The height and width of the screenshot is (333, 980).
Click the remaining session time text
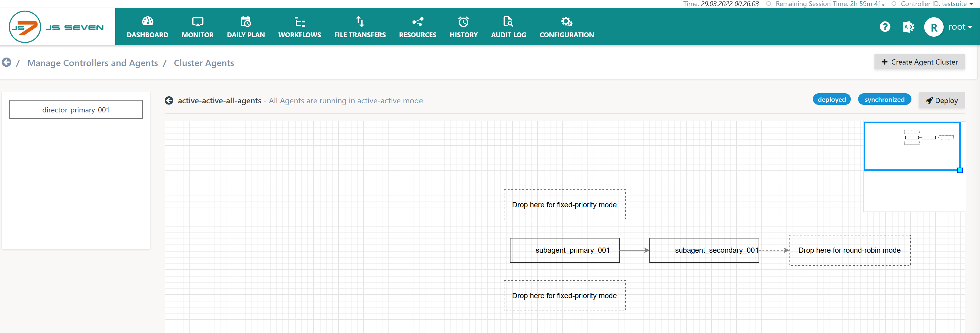830,4
